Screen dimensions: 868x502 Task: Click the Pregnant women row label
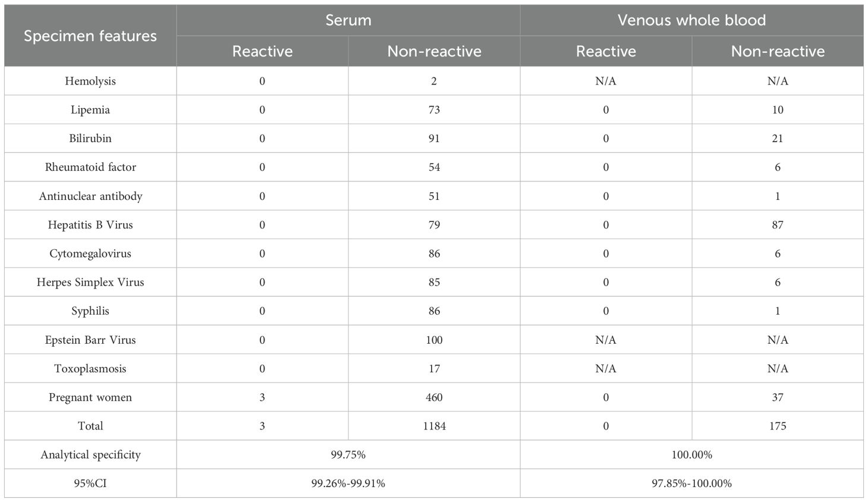[x=90, y=397]
